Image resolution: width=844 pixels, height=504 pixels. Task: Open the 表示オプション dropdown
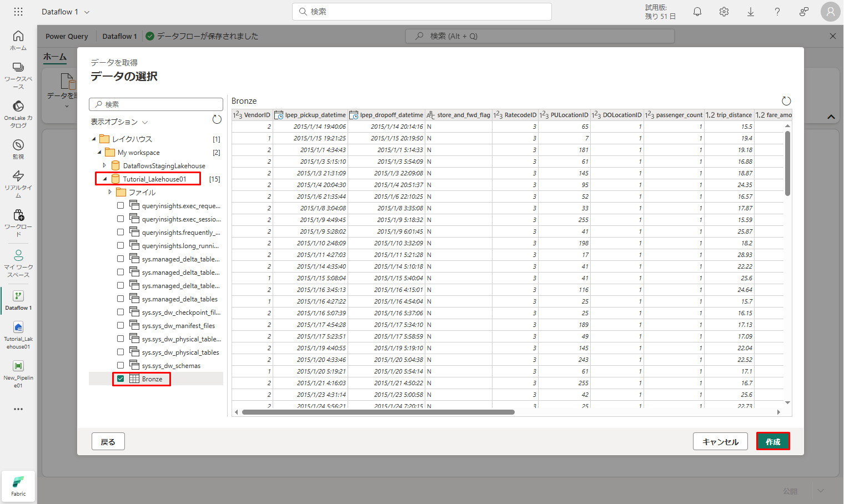tap(119, 122)
